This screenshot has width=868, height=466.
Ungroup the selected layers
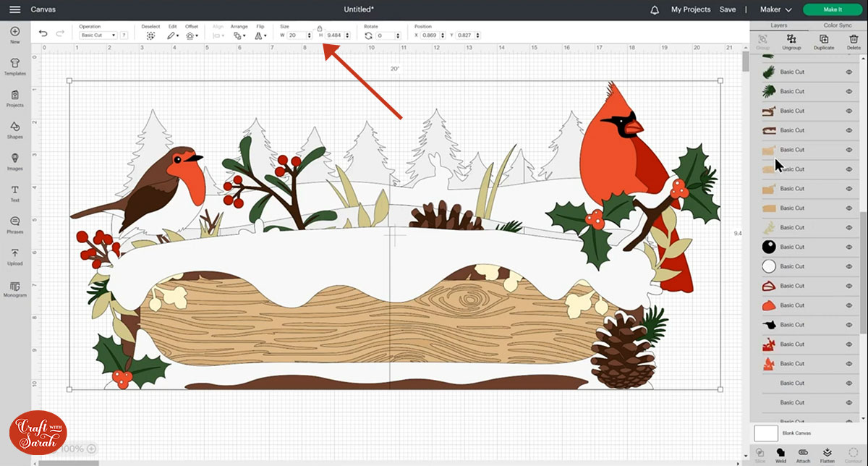791,41
